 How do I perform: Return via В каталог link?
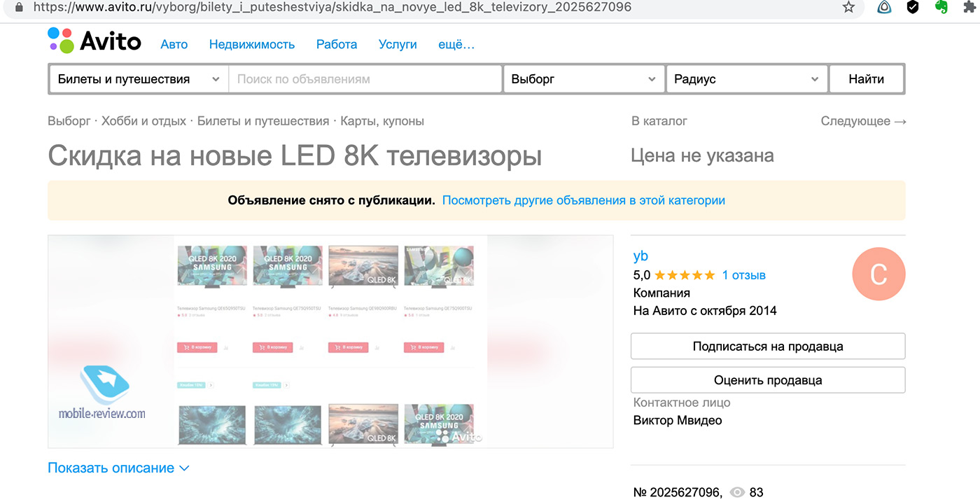[659, 121]
